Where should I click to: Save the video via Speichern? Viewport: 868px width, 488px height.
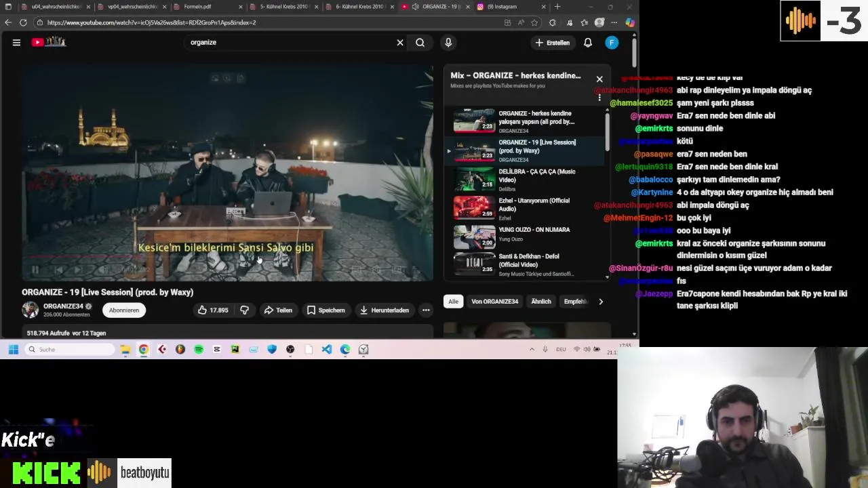click(325, 310)
